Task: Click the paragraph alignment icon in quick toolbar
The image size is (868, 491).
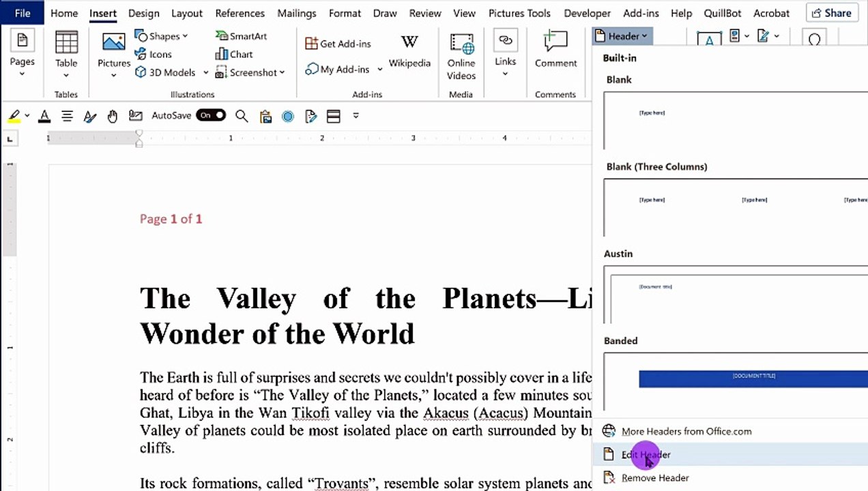Action: (67, 116)
